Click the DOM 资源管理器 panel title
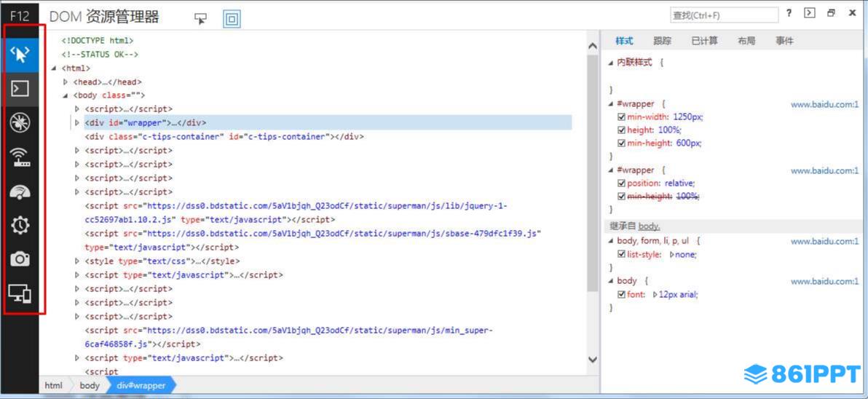Viewport: 868px width, 399px height. pyautogui.click(x=104, y=17)
